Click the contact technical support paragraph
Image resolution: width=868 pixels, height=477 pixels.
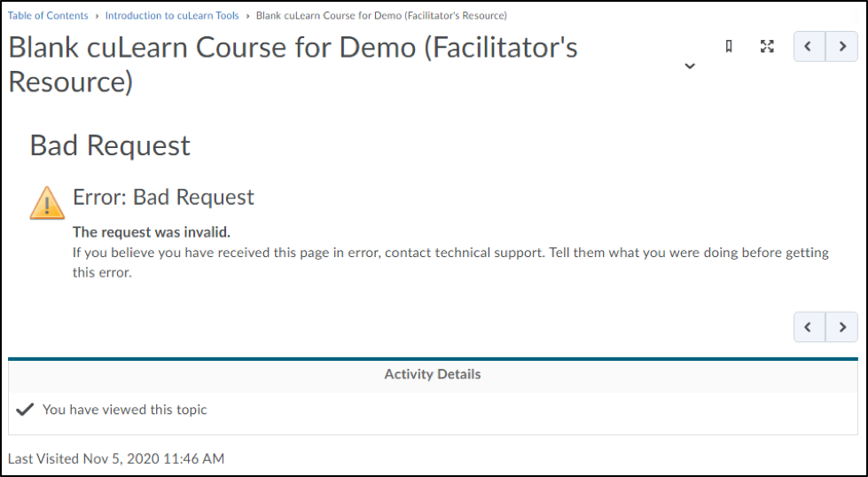point(450,253)
